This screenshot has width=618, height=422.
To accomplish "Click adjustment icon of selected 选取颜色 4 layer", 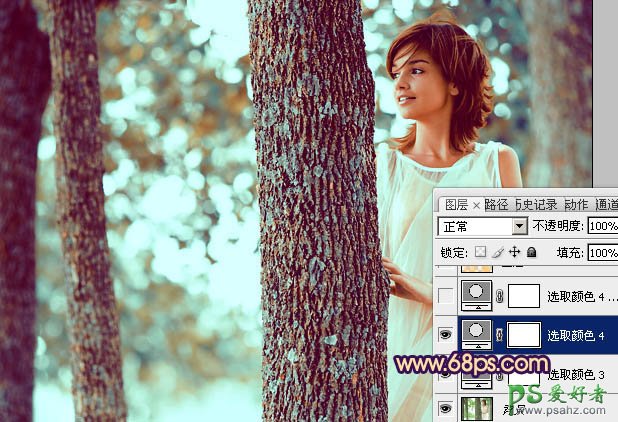I will pyautogui.click(x=475, y=334).
